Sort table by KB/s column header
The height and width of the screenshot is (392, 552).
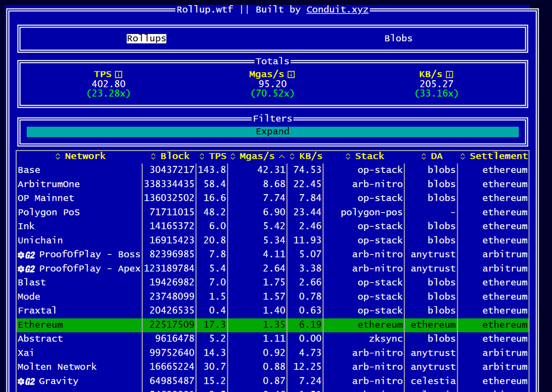[306, 156]
